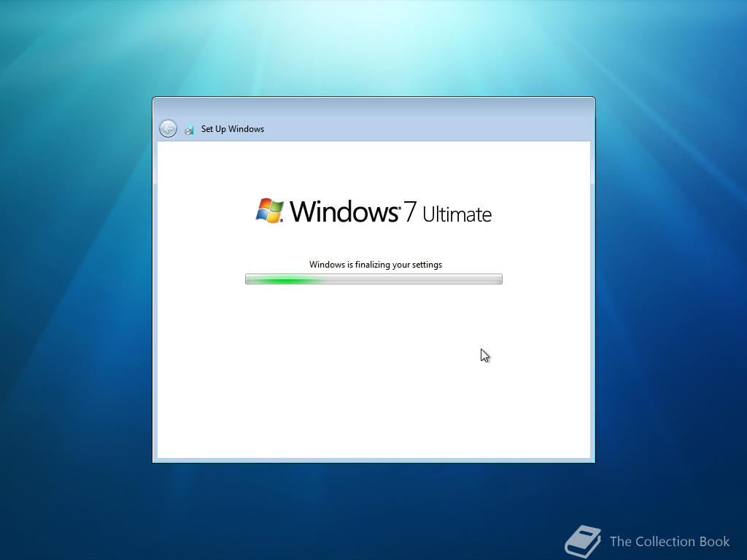Click the Windows flag logo
747x560 pixels.
tap(270, 211)
